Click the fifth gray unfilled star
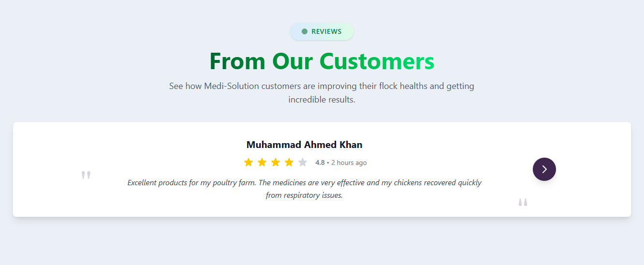 [x=303, y=162]
